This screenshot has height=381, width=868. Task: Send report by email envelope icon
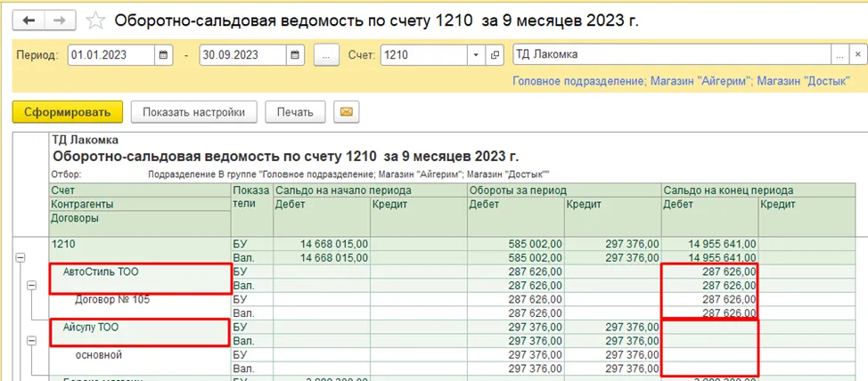tap(347, 111)
